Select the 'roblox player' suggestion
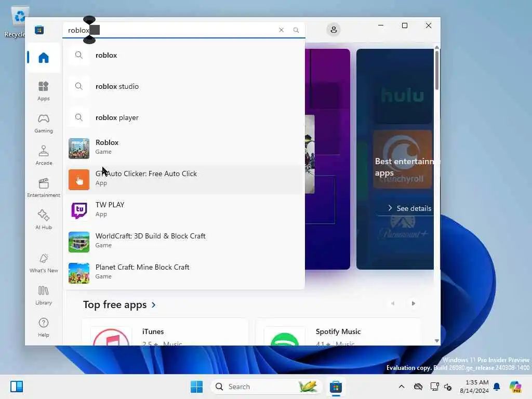This screenshot has height=399, width=532. click(x=184, y=117)
